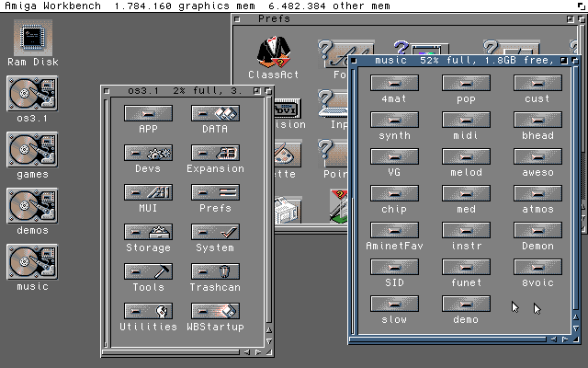Open the instr drawer
The width and height of the screenshot is (588, 368).
tap(466, 230)
